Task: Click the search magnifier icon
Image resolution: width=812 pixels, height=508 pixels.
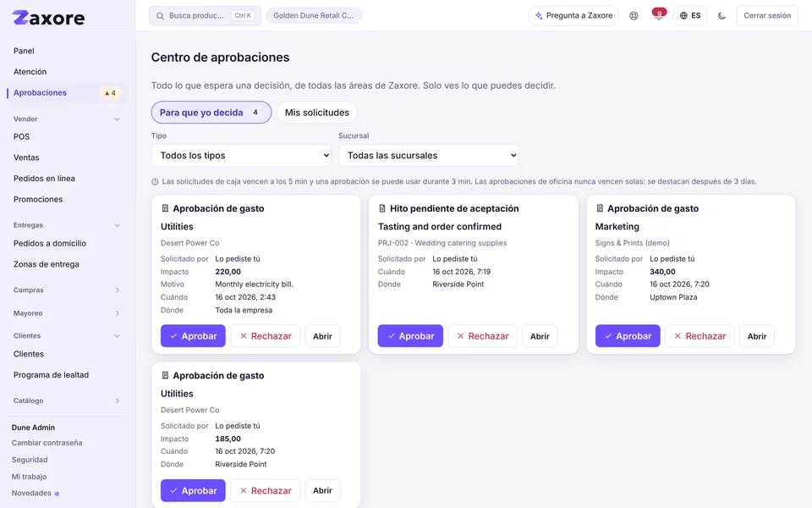Action: [x=160, y=15]
